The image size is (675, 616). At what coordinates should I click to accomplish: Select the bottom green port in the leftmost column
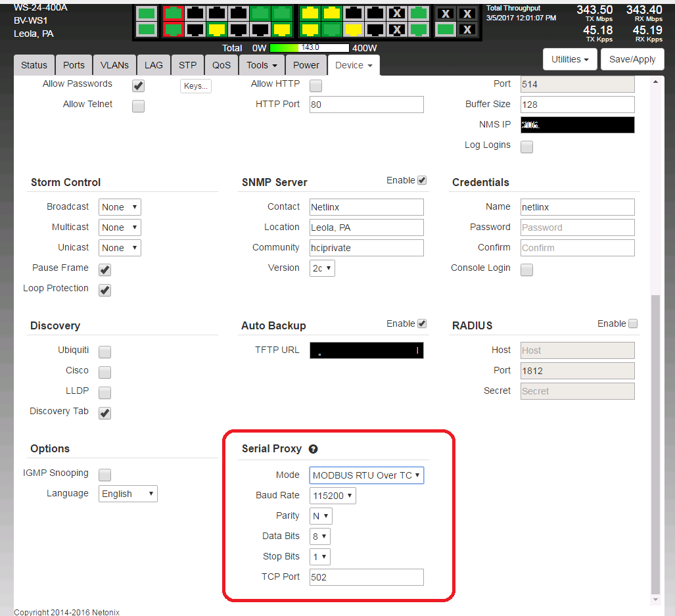147,29
